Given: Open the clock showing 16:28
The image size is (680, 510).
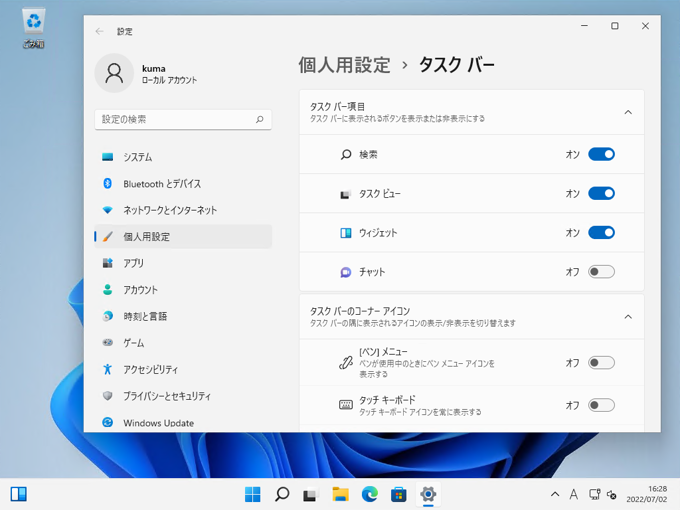Looking at the screenshot, I should point(647,494).
